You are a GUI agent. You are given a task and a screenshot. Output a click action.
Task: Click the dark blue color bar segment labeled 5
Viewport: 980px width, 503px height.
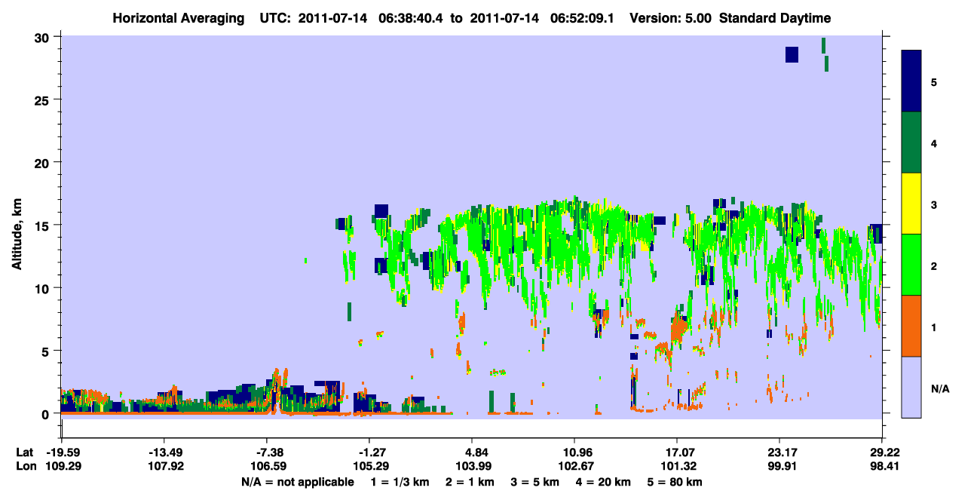tap(911, 81)
